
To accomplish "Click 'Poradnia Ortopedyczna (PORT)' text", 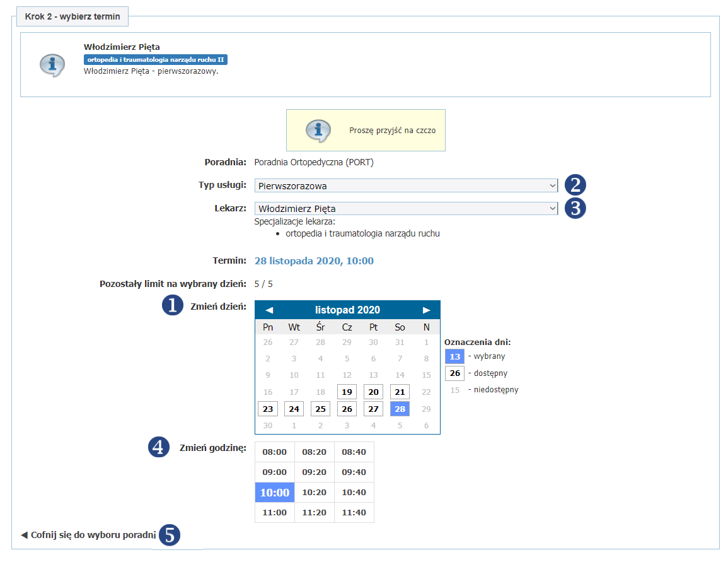I will click(x=314, y=162).
